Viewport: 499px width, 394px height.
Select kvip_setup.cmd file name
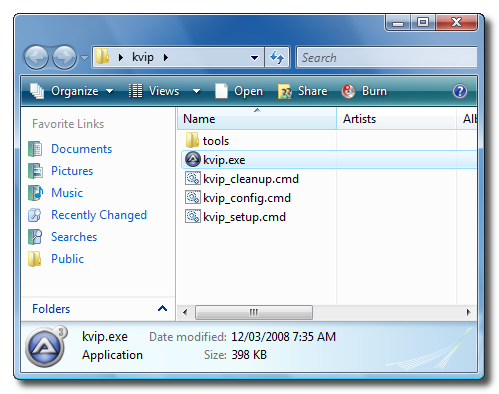pos(244,217)
